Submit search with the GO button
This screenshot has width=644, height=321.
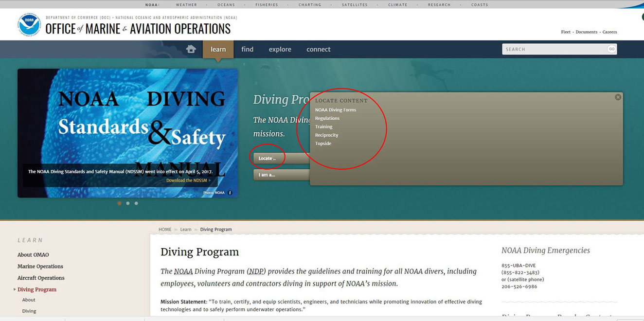611,49
